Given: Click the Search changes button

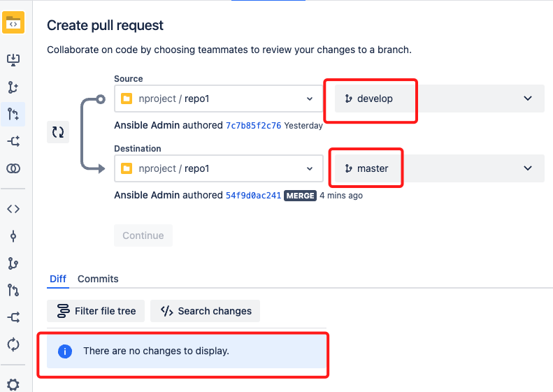Looking at the screenshot, I should point(206,311).
